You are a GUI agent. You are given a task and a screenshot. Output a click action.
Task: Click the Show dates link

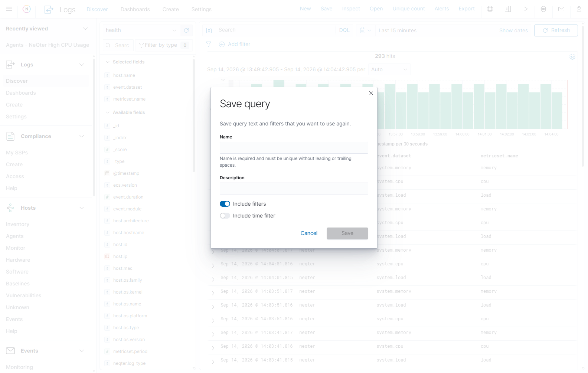(x=513, y=30)
